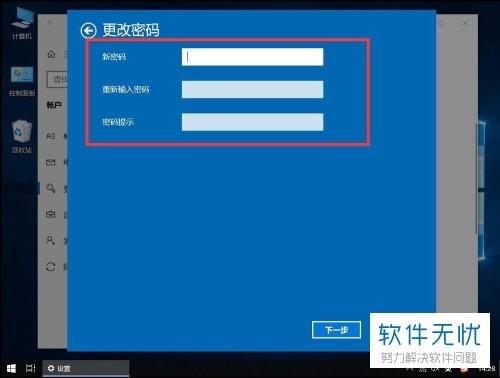500x378 pixels.
Task: Activate the 设置 taskbar button
Action: pyautogui.click(x=86, y=369)
